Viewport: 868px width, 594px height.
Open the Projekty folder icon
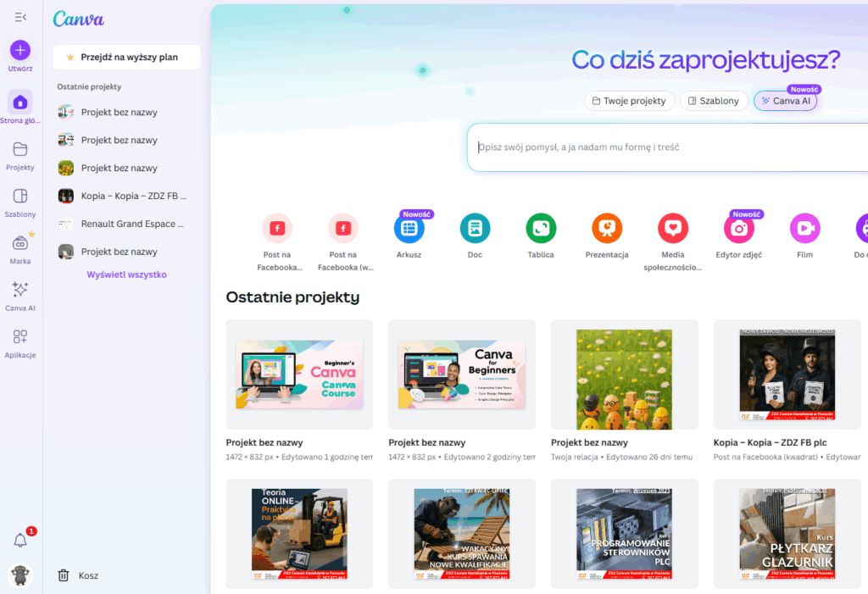20,149
